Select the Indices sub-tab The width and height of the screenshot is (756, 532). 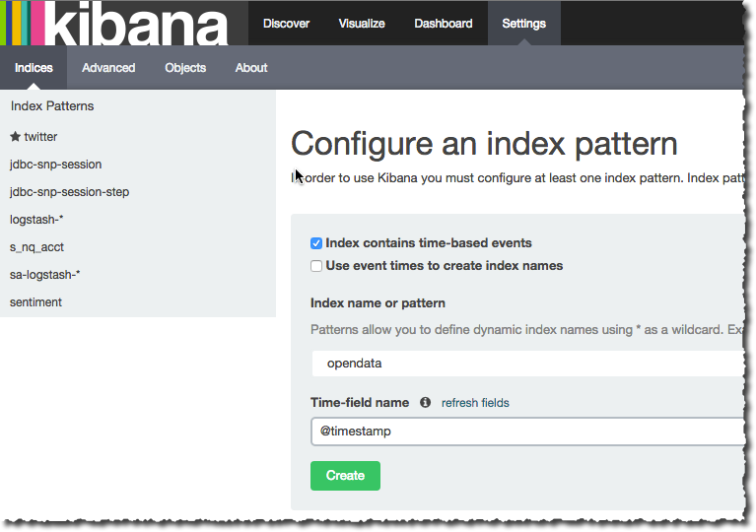tap(34, 68)
